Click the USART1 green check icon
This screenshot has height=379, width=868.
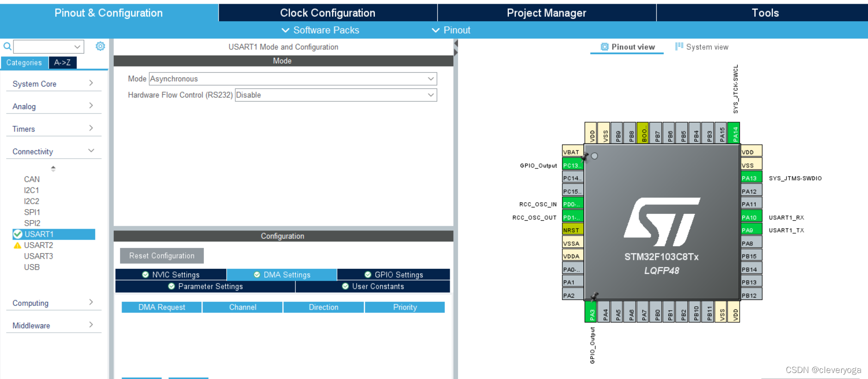tap(18, 234)
